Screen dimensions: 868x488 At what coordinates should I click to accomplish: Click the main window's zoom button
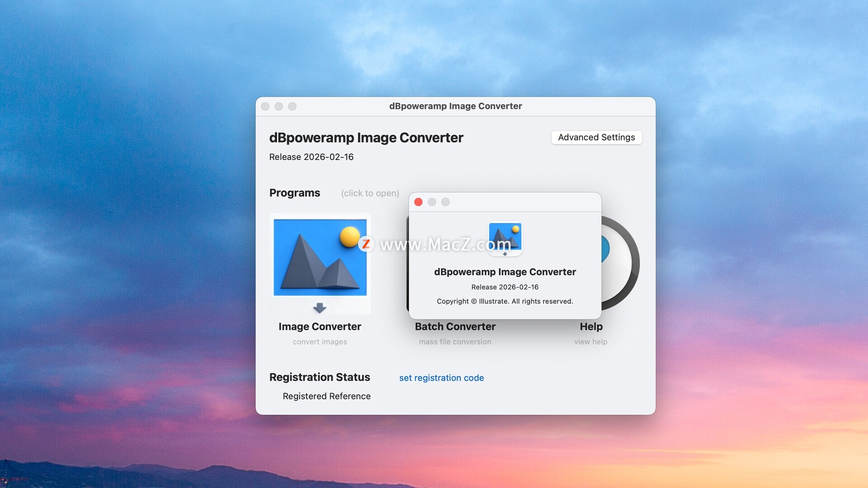click(292, 106)
